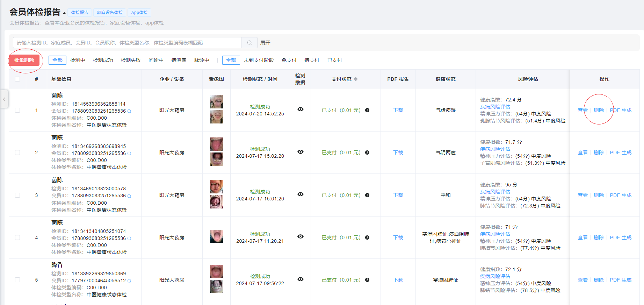Open payment info icon in row 5

367,280
